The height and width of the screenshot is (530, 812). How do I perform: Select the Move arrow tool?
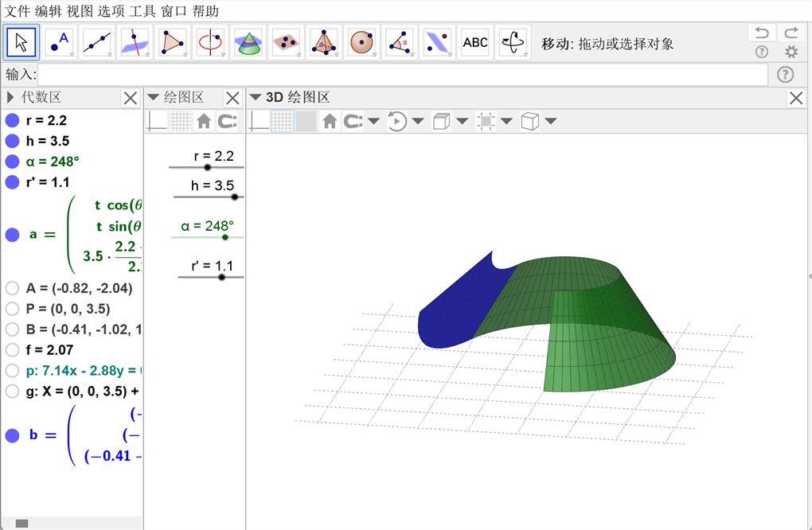(x=22, y=42)
